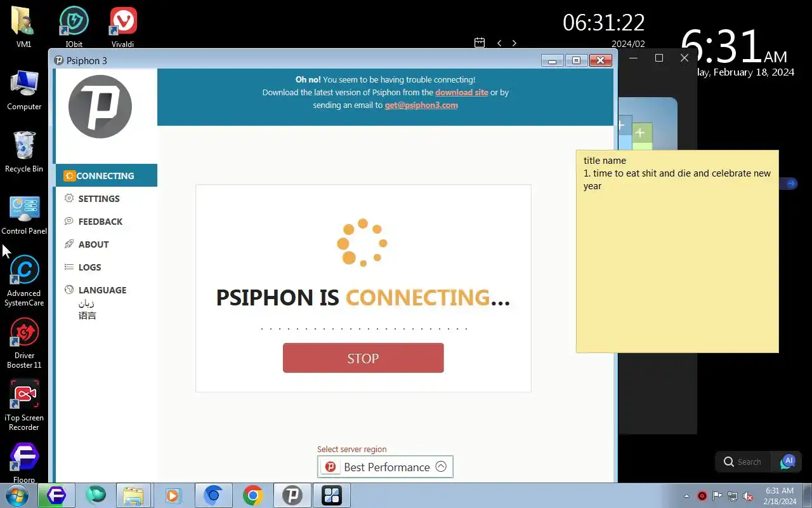Click the AI chat icon beside Search
The width and height of the screenshot is (812, 508).
pyautogui.click(x=787, y=462)
